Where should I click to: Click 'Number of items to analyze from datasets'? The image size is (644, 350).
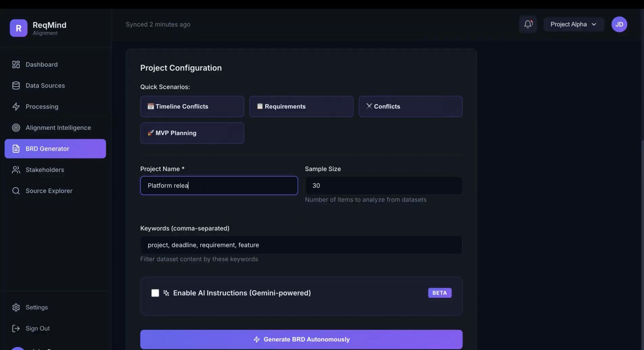click(x=366, y=200)
